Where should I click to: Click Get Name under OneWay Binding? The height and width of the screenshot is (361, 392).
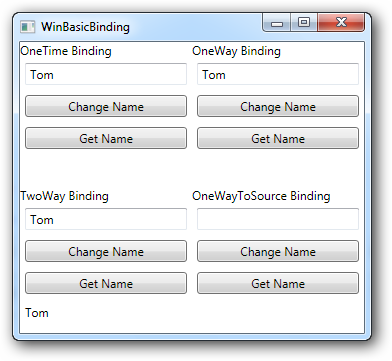278,138
